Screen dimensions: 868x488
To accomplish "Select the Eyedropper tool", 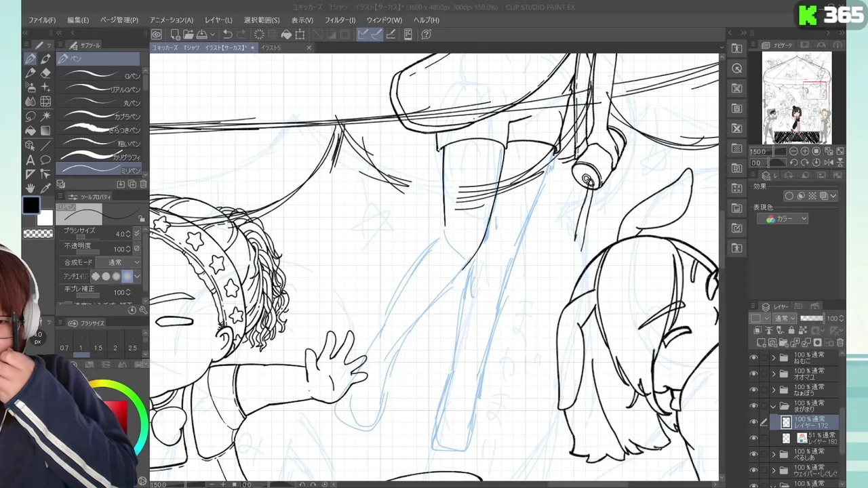I will click(45, 188).
